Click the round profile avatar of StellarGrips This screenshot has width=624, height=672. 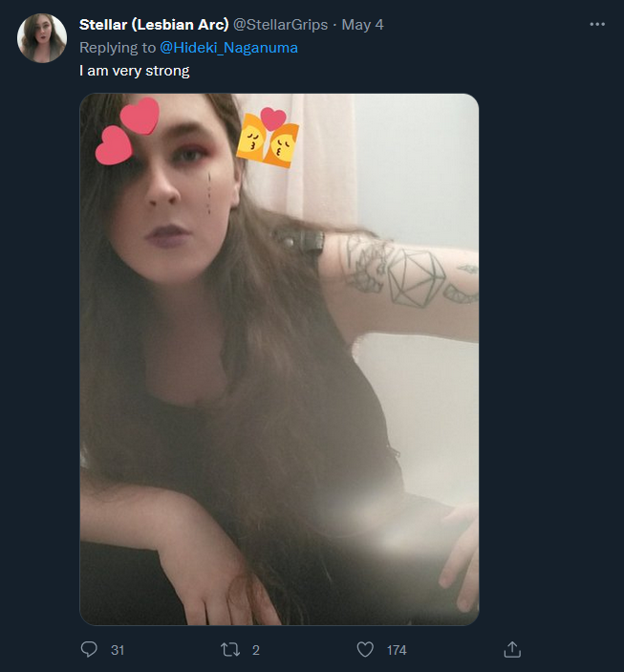click(42, 38)
